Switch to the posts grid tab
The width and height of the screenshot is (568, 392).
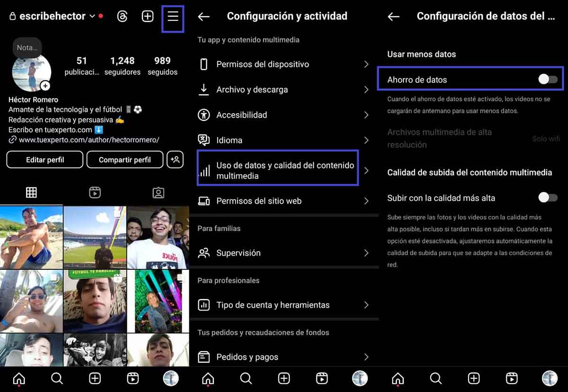[x=31, y=193]
